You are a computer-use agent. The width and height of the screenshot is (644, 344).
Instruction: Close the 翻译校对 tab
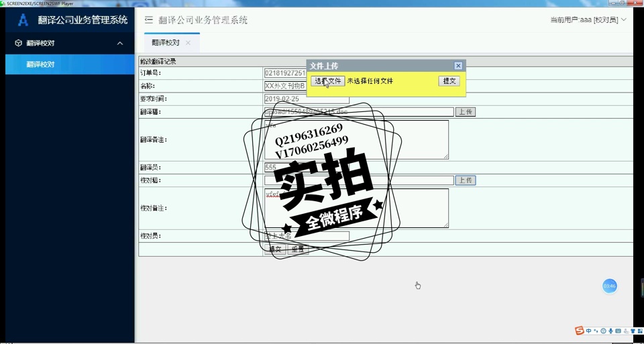188,43
